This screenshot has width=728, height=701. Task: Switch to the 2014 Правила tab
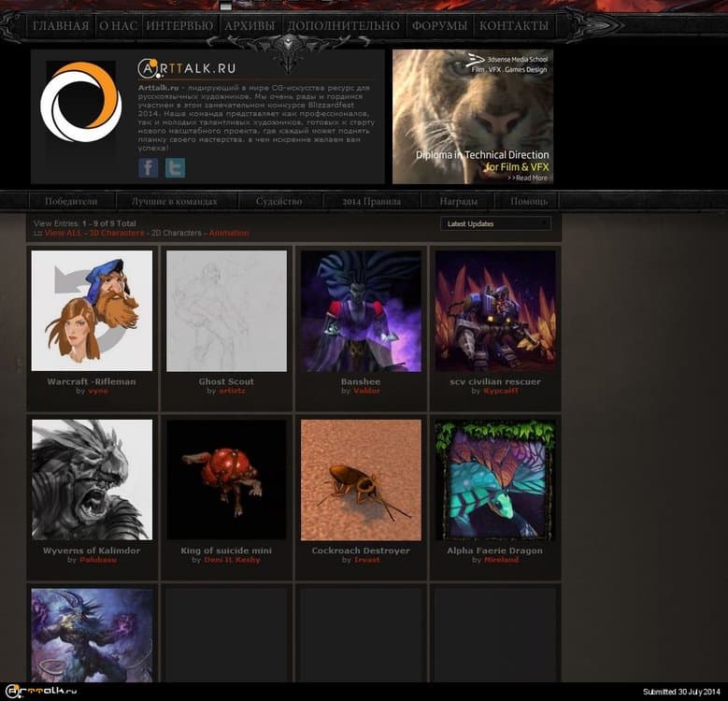point(371,202)
